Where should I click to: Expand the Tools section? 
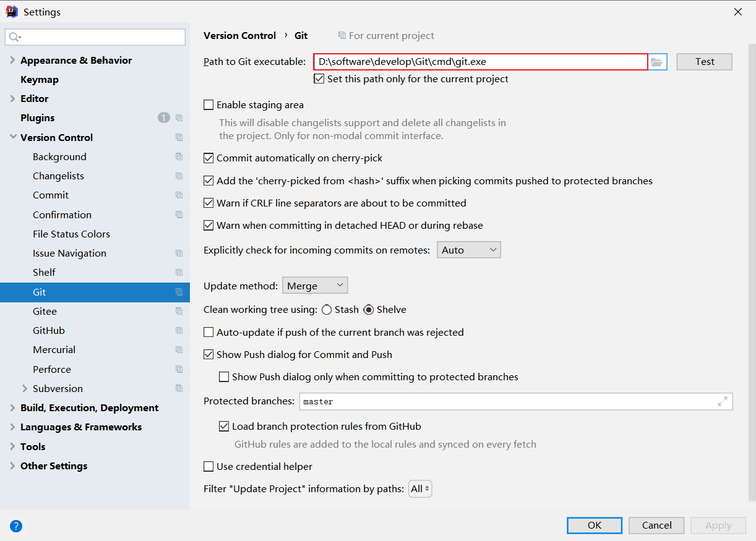[x=13, y=446]
